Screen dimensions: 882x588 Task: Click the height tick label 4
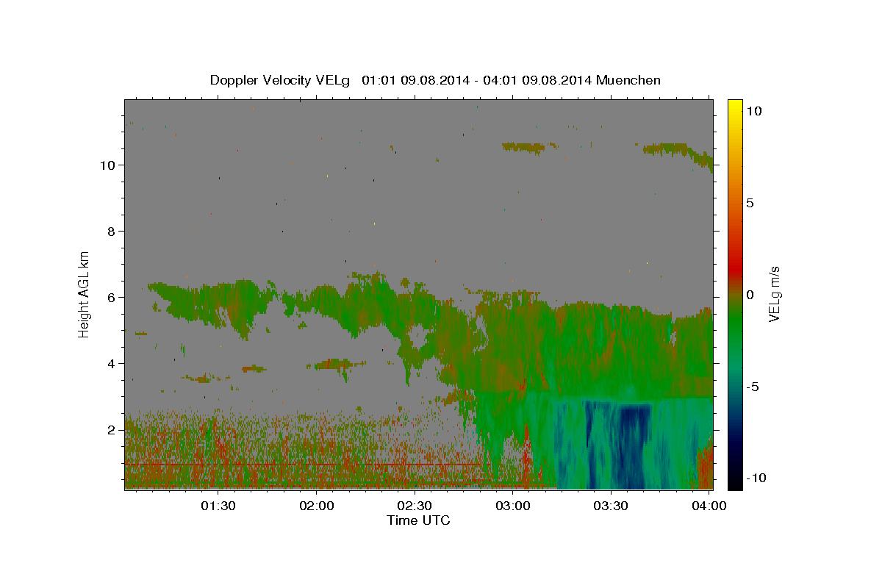click(x=112, y=363)
